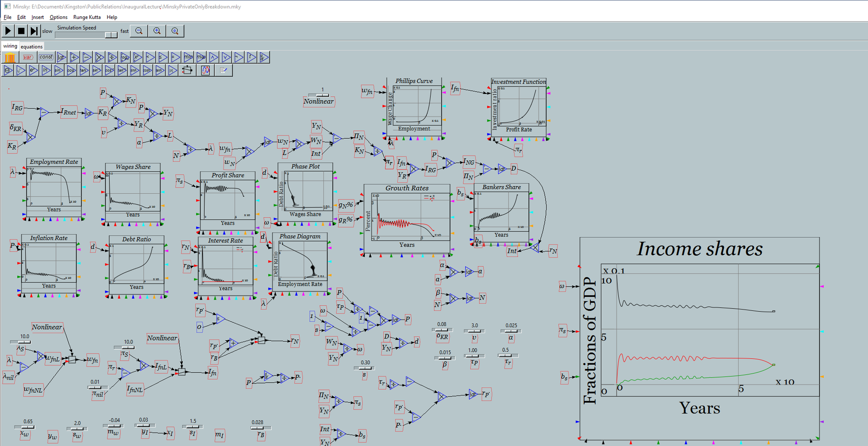The height and width of the screenshot is (446, 868).
Task: Stop the simulation using the stop button
Action: (21, 31)
